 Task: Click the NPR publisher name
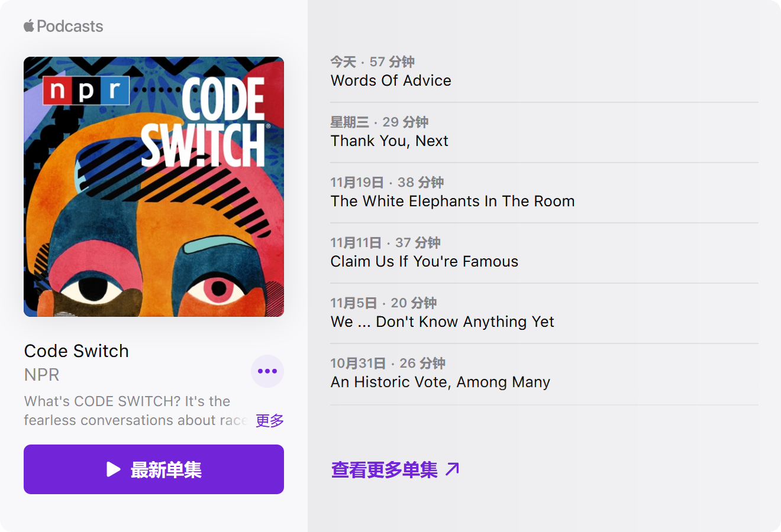(41, 375)
